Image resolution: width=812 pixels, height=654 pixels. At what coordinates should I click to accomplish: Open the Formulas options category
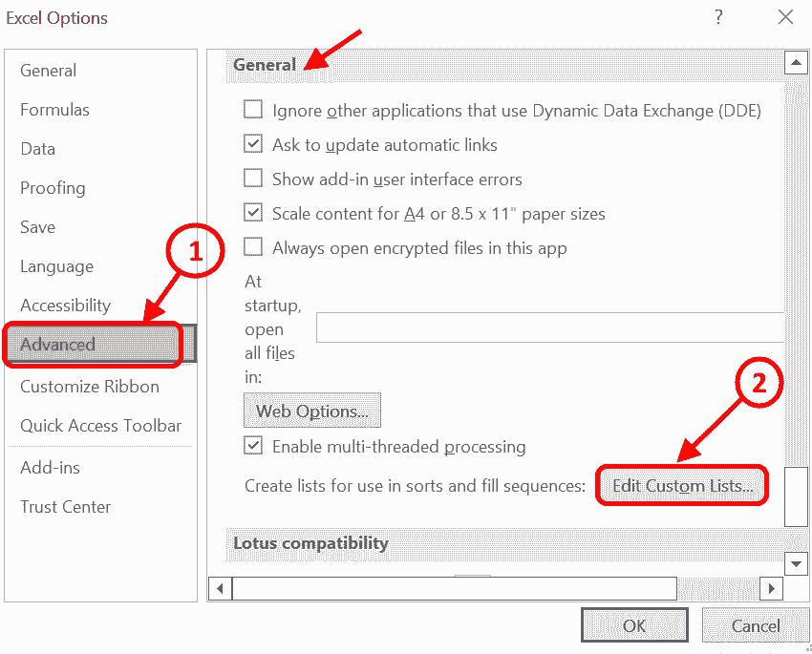point(54,110)
